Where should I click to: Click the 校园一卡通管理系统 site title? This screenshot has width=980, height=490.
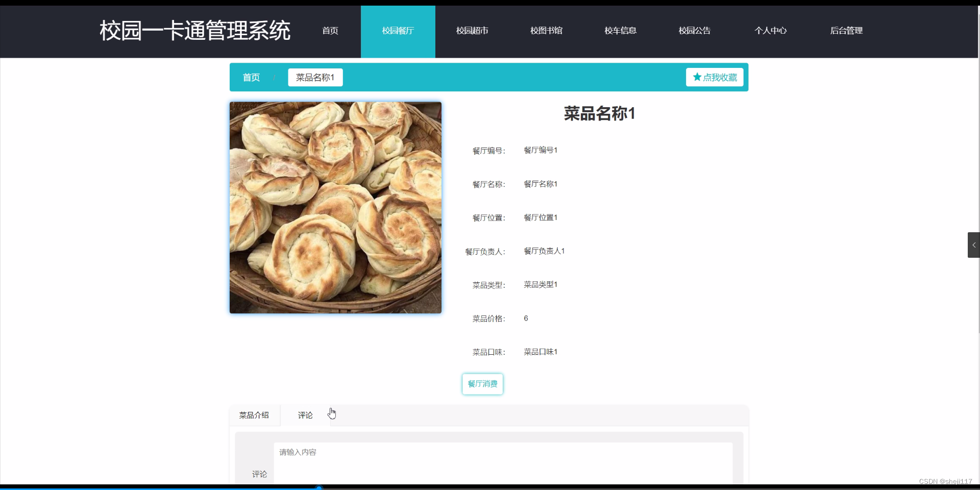(x=194, y=31)
